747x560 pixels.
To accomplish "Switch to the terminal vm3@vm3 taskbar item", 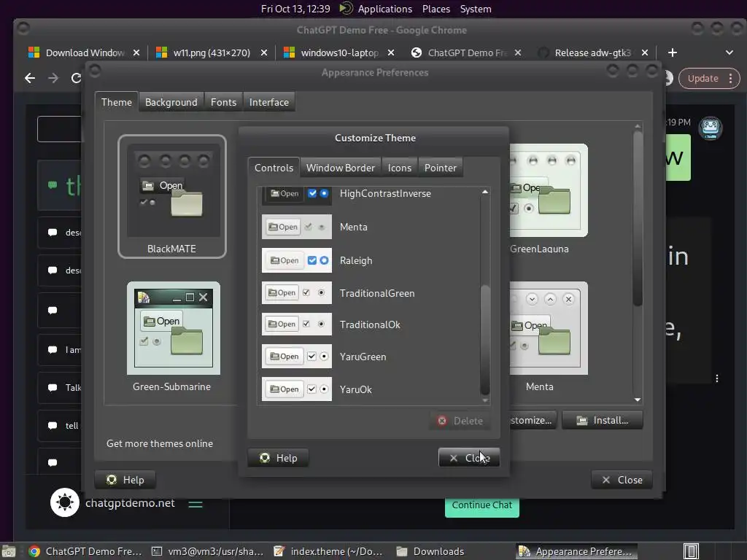I will 208,551.
